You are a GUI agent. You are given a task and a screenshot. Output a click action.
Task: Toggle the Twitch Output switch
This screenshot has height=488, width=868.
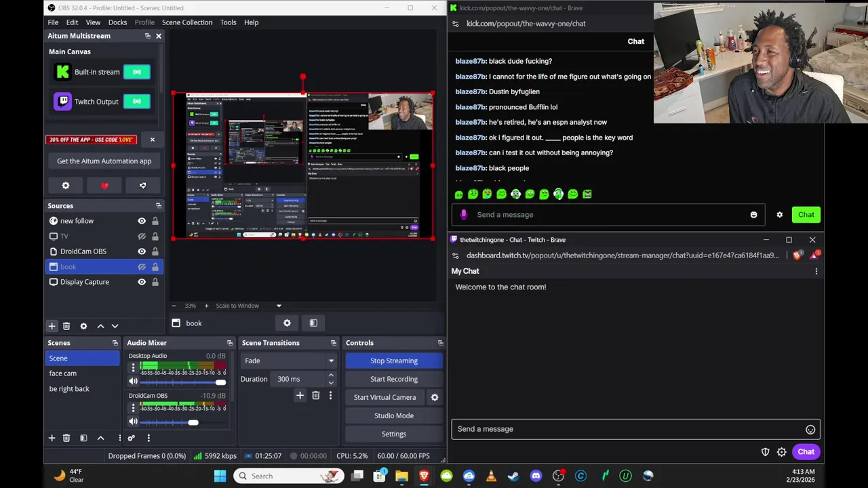coord(137,102)
